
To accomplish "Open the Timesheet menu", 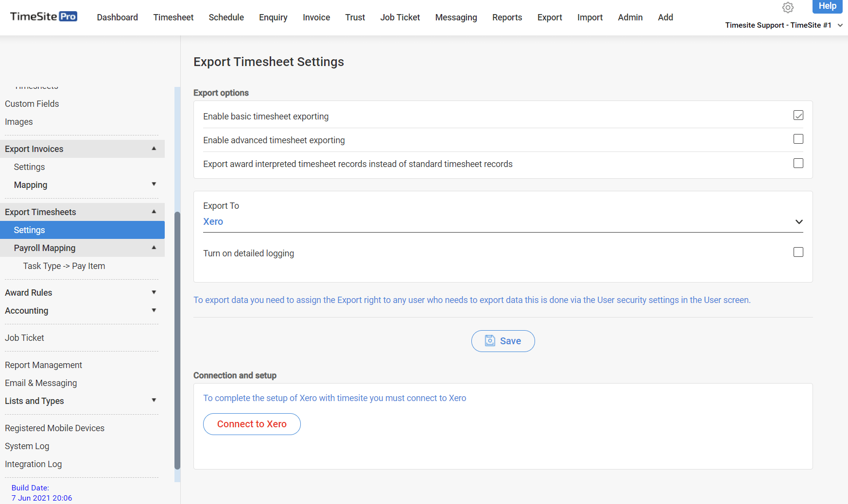I will click(173, 17).
